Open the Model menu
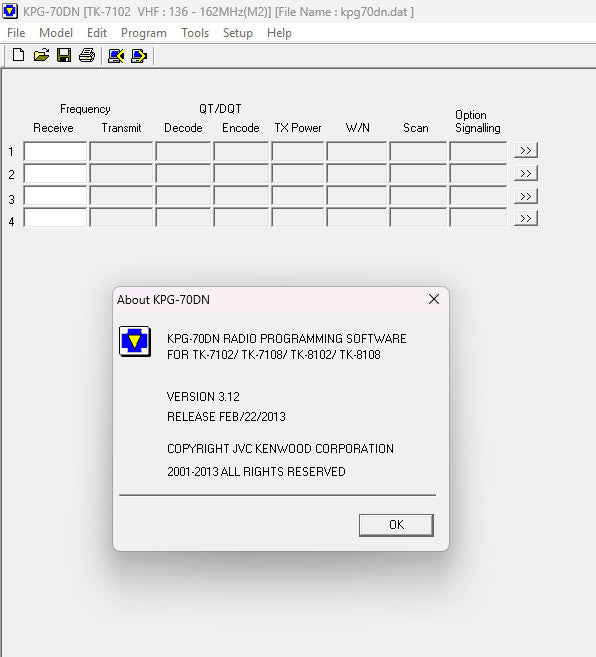 (x=56, y=33)
